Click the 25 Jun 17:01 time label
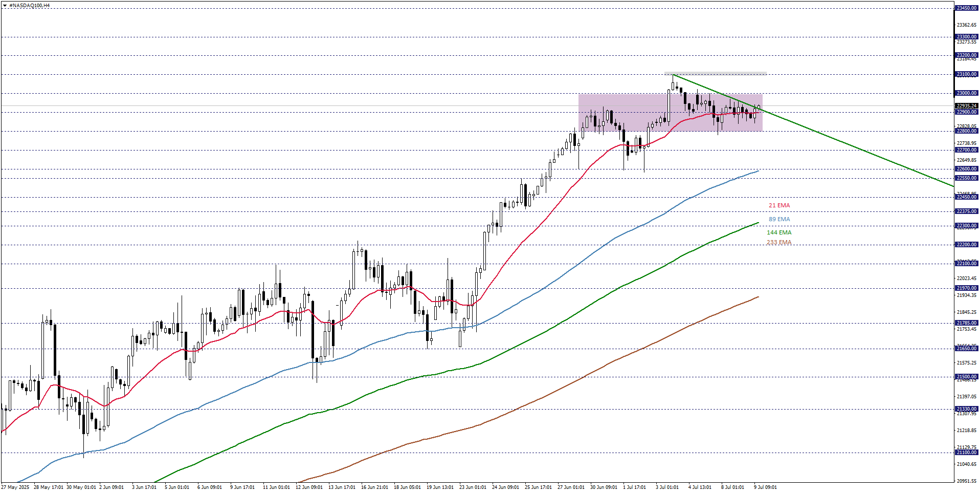The height and width of the screenshot is (493, 980). tap(538, 487)
